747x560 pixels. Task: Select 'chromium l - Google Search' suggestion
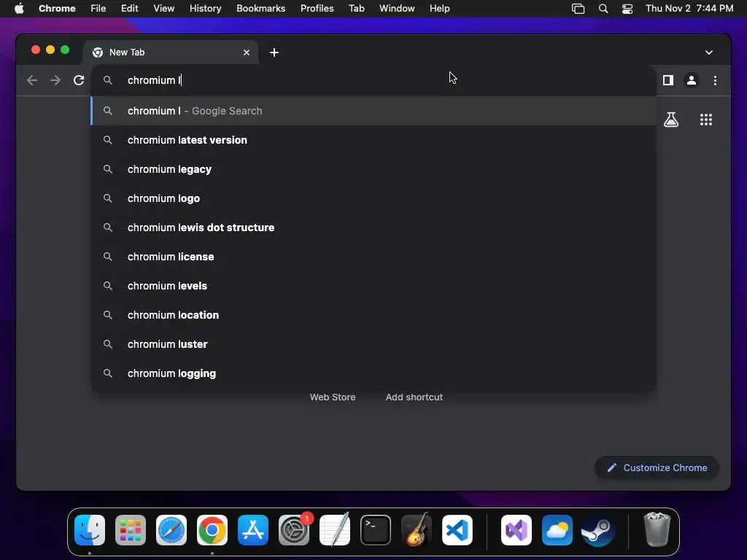point(373,111)
